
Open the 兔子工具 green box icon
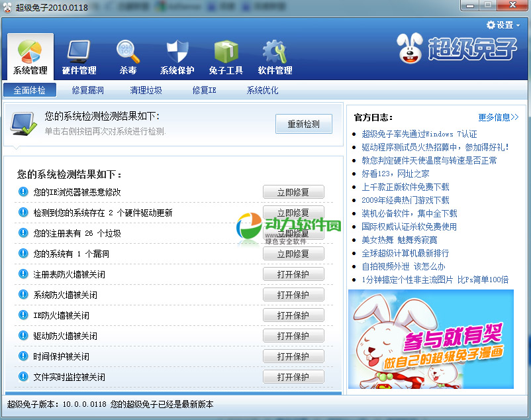click(x=226, y=52)
